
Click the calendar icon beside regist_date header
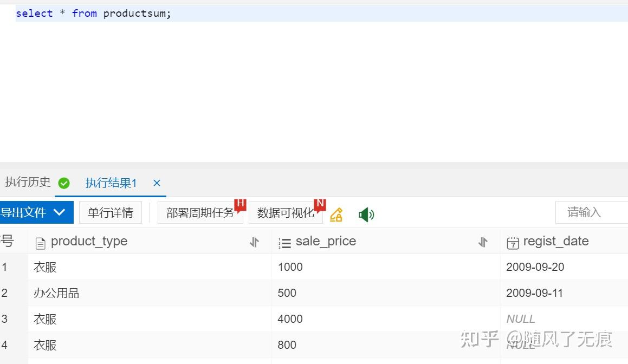point(513,242)
